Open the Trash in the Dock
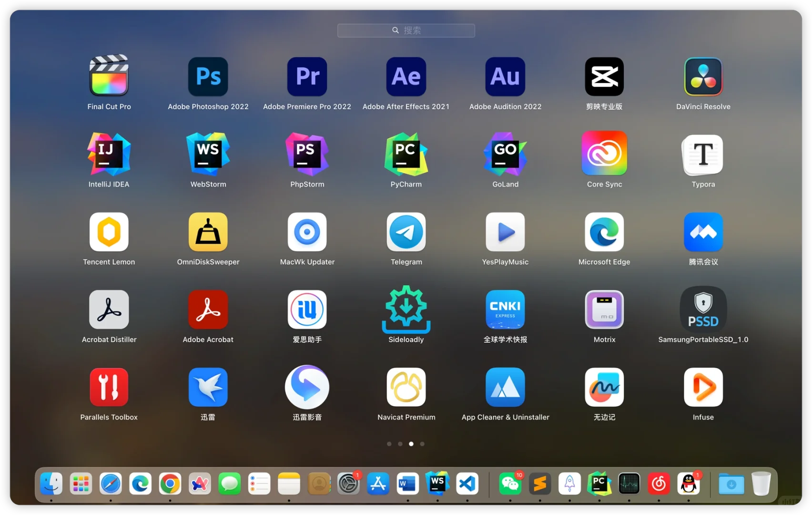This screenshot has height=515, width=812. (761, 484)
